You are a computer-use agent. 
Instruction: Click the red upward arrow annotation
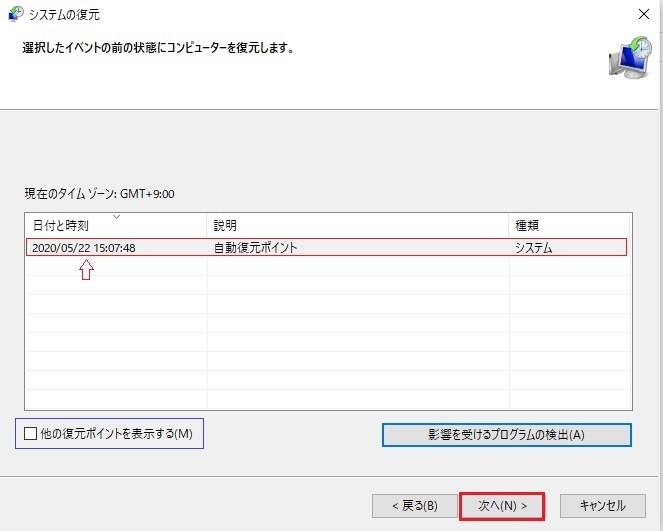point(86,270)
